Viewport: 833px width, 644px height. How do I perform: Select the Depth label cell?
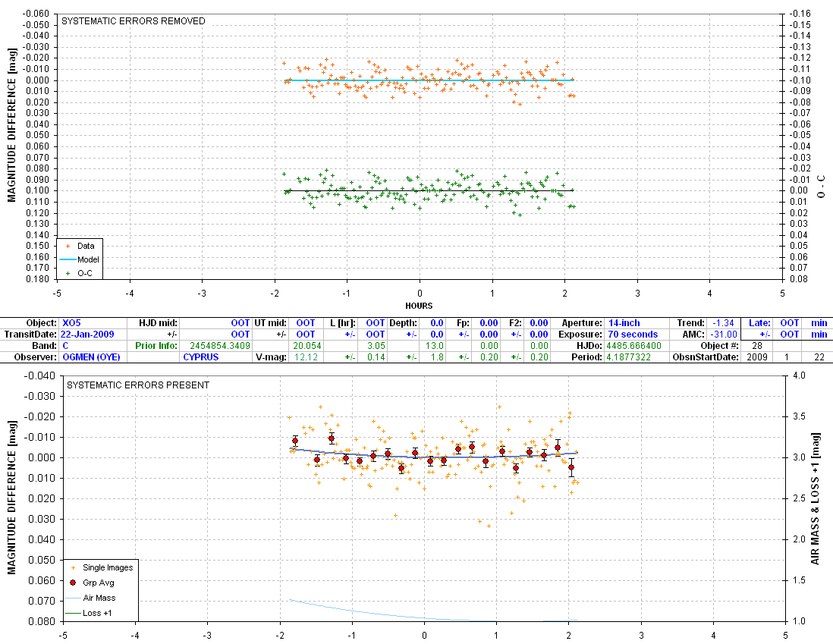403,323
